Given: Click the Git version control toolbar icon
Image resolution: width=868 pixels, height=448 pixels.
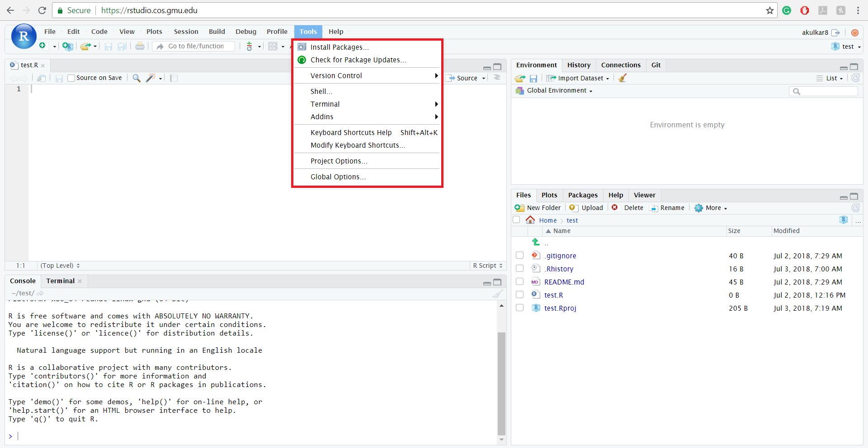Looking at the screenshot, I should (250, 46).
